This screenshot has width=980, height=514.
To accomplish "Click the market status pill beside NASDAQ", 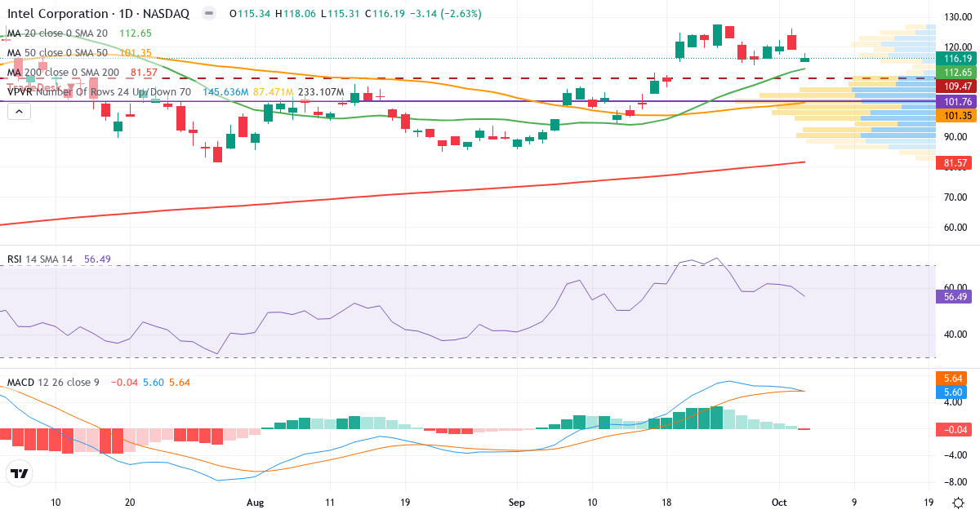I will pyautogui.click(x=209, y=14).
